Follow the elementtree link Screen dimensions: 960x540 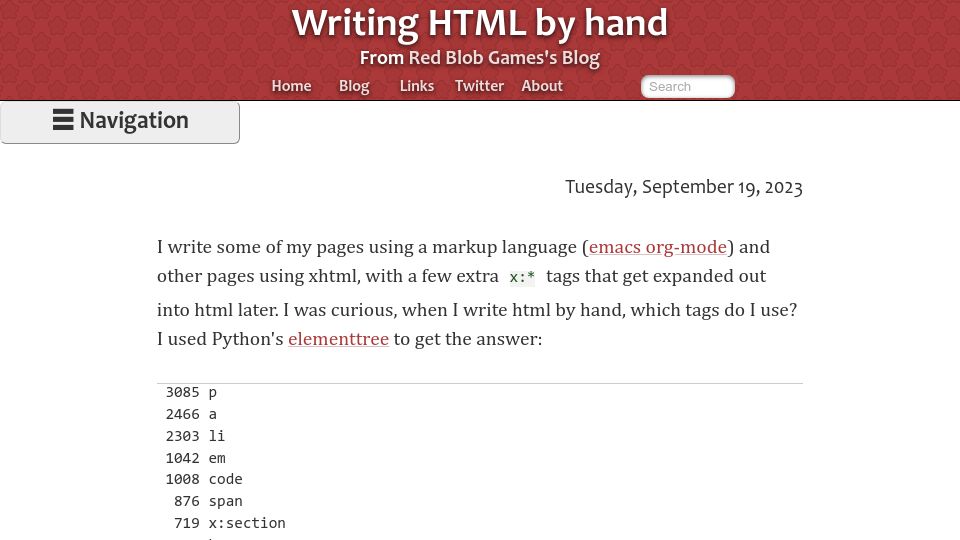pyautogui.click(x=339, y=339)
